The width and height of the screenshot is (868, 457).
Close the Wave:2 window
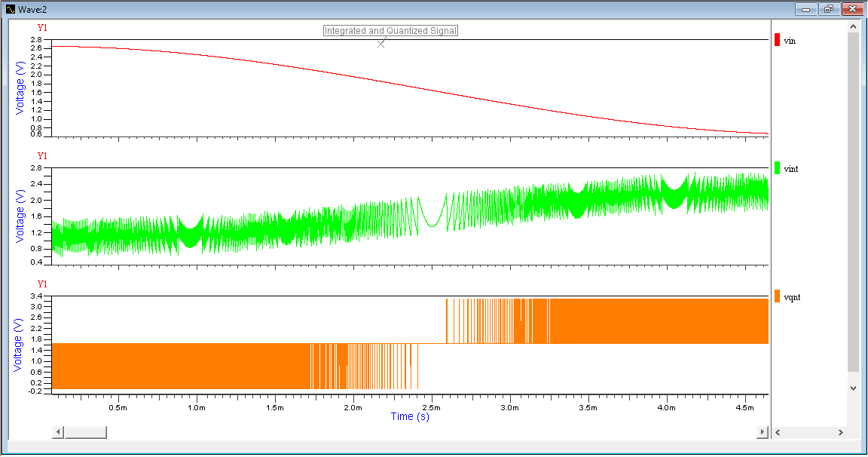coord(852,9)
